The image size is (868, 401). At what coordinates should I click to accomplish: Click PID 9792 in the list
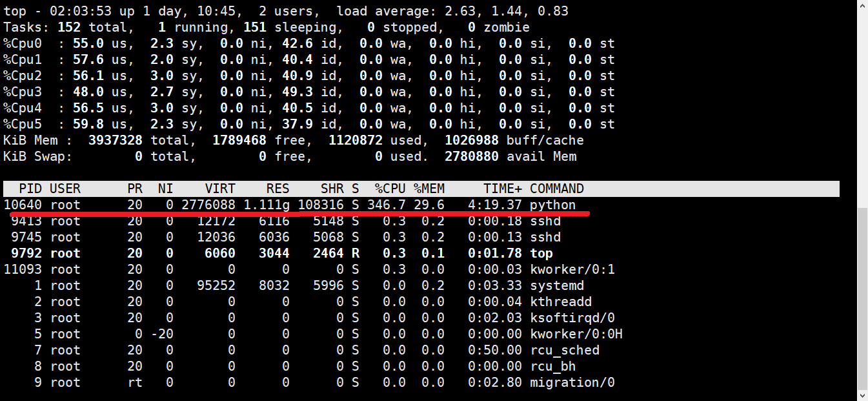coord(26,253)
